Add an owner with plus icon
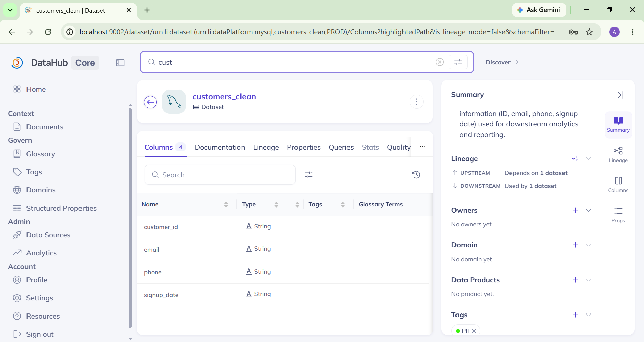 [576, 210]
